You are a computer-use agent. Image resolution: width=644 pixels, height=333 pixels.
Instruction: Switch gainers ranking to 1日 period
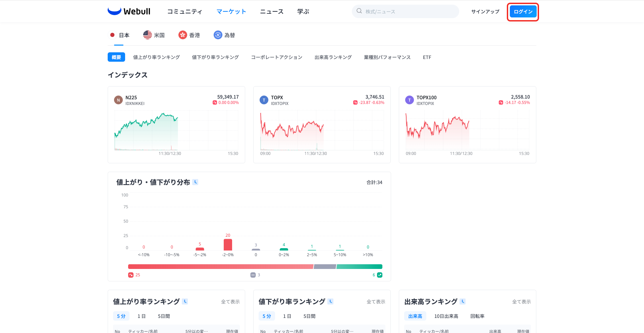point(142,316)
